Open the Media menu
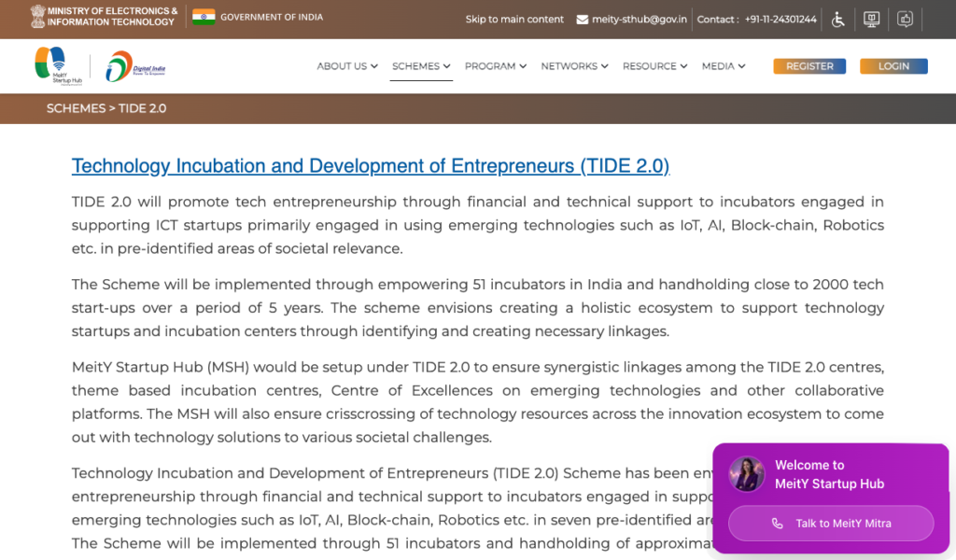 (x=724, y=66)
